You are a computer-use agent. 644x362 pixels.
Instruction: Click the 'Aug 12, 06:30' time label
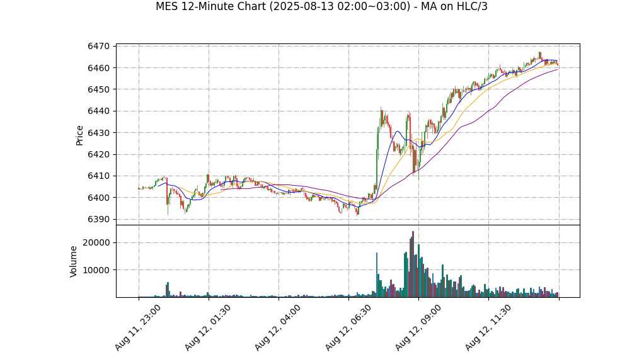348,327
